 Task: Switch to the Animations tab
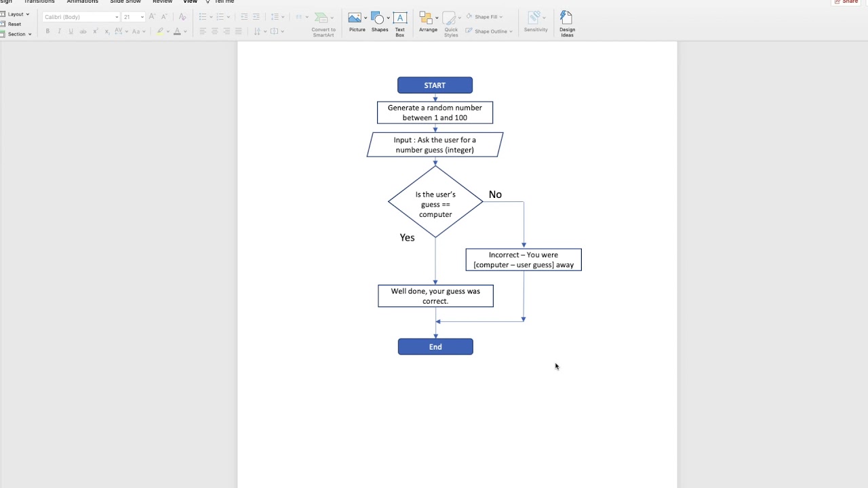[83, 2]
